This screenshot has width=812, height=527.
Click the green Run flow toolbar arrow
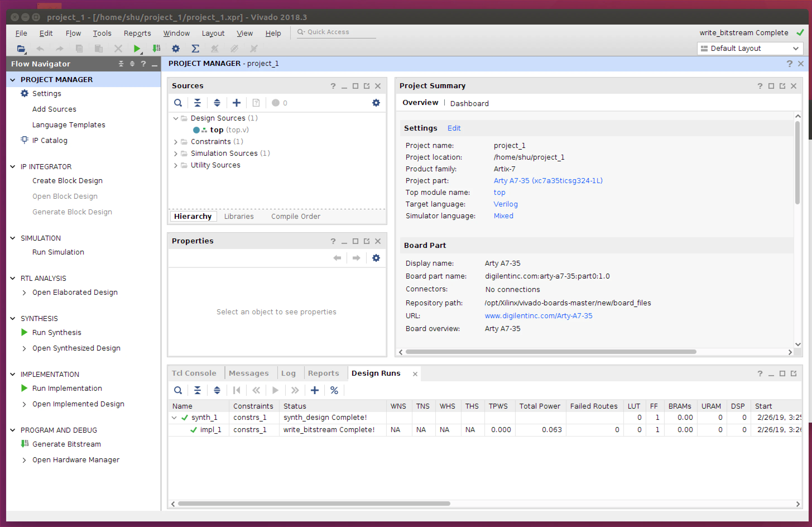coord(137,49)
